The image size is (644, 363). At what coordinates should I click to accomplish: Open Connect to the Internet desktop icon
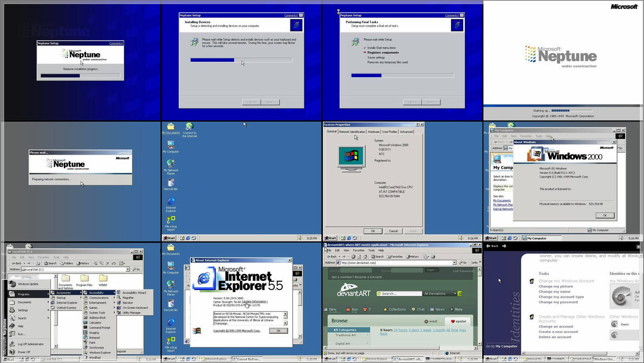pyautogui.click(x=189, y=129)
